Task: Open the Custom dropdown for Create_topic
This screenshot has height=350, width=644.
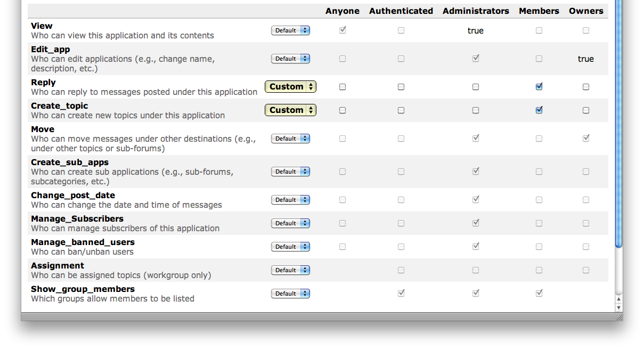Action: 290,110
